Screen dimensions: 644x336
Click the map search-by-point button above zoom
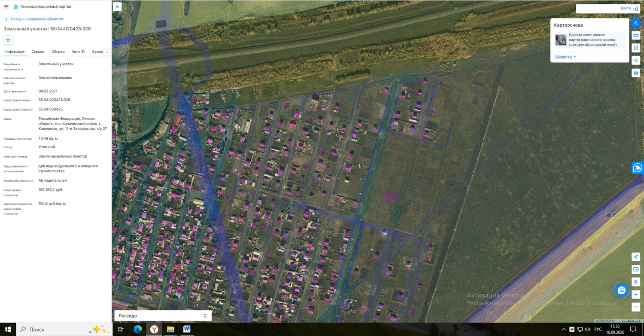(636, 282)
